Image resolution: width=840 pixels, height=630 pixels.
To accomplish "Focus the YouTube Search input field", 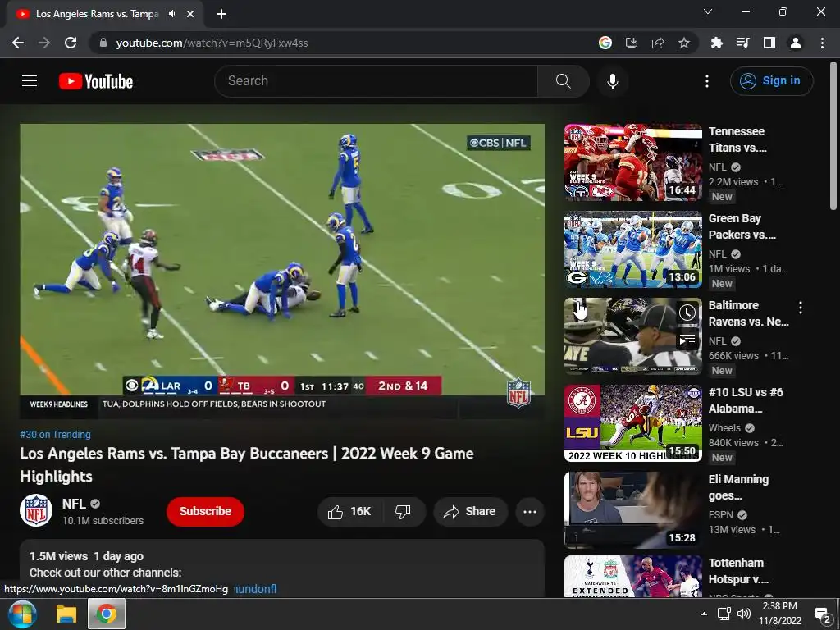I will click(376, 81).
